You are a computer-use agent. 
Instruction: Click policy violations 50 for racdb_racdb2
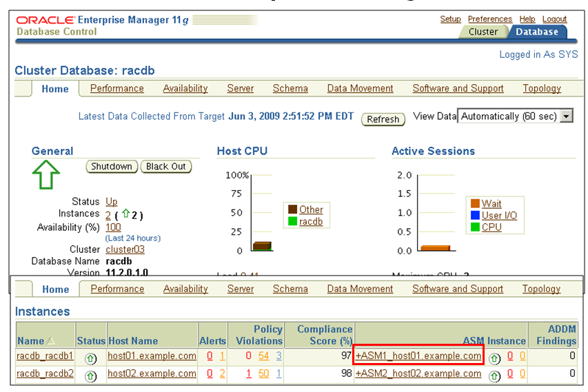263,373
